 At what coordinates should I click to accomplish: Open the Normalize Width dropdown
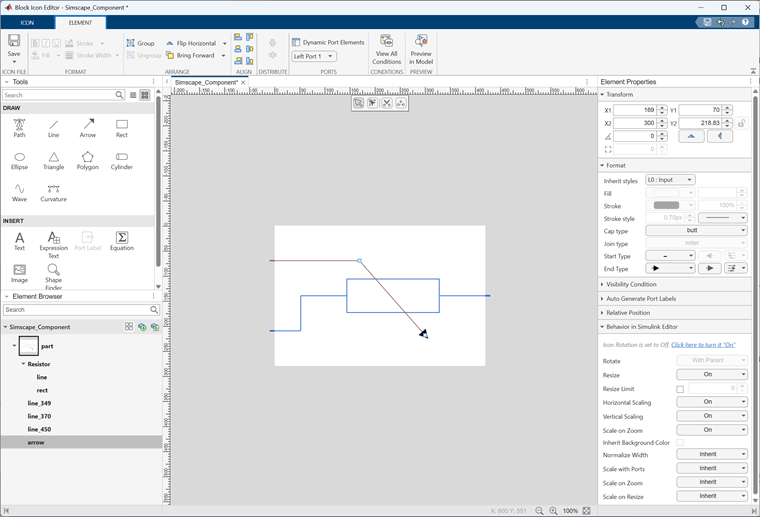pyautogui.click(x=712, y=454)
